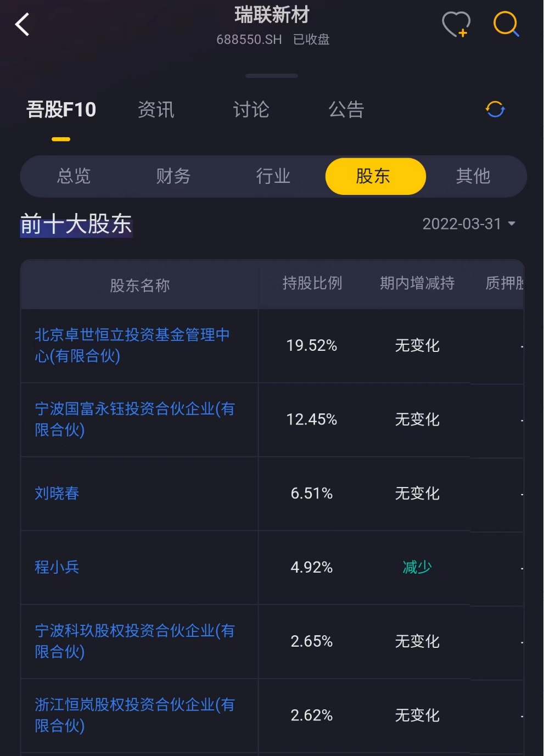
Task: Select the 吾股F10 tab
Action: (61, 110)
